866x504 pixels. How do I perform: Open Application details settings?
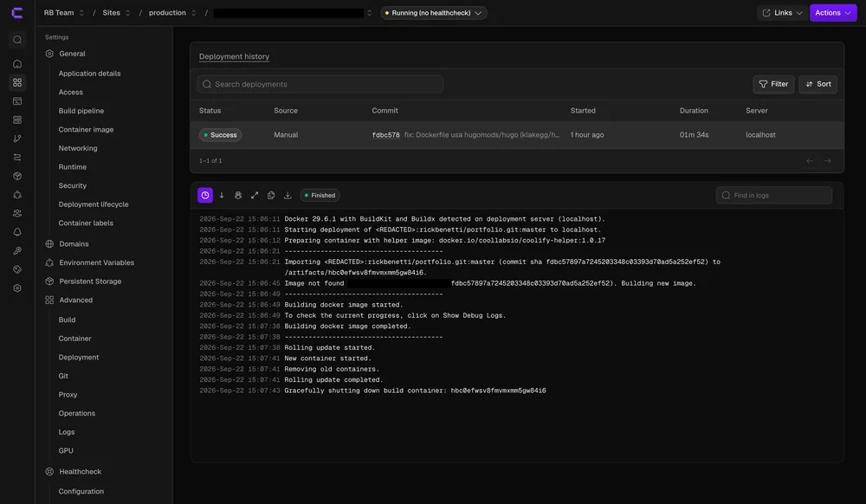[89, 74]
